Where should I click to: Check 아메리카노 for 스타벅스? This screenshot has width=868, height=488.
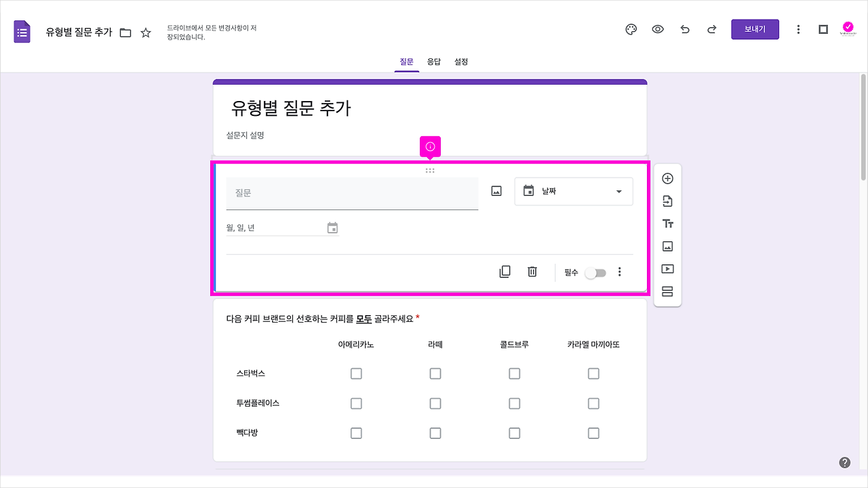[x=356, y=373]
